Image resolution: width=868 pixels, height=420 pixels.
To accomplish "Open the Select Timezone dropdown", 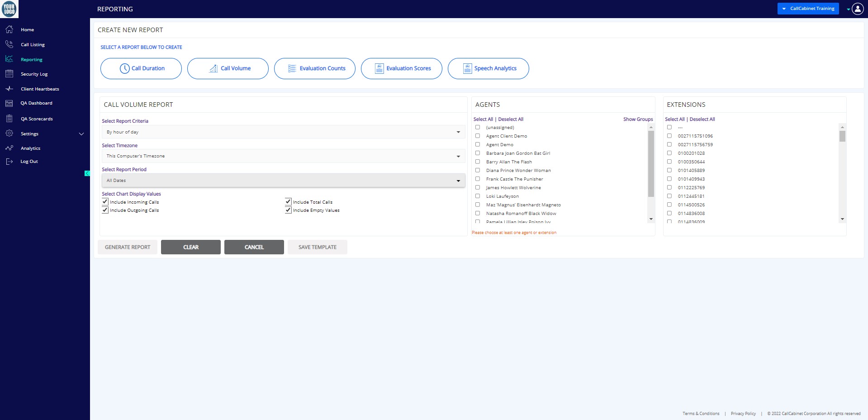I will coord(284,156).
